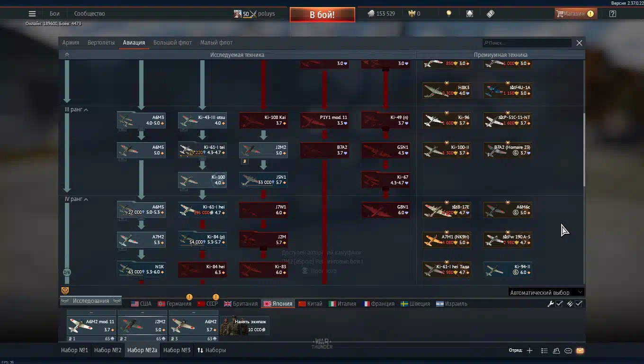Select the premium H8K3 aircraft
The image size is (644, 364).
(x=447, y=91)
